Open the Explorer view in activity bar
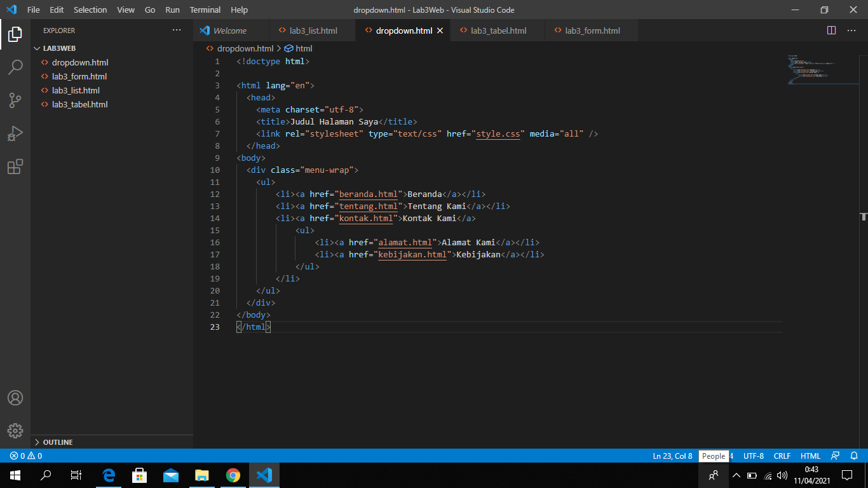The height and width of the screenshot is (488, 868). click(x=15, y=34)
